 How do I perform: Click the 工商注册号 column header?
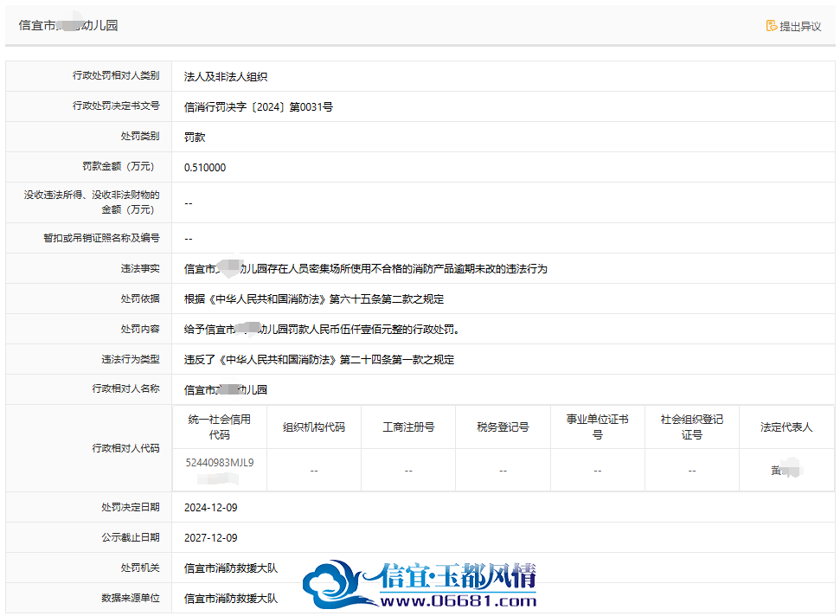[x=408, y=427]
